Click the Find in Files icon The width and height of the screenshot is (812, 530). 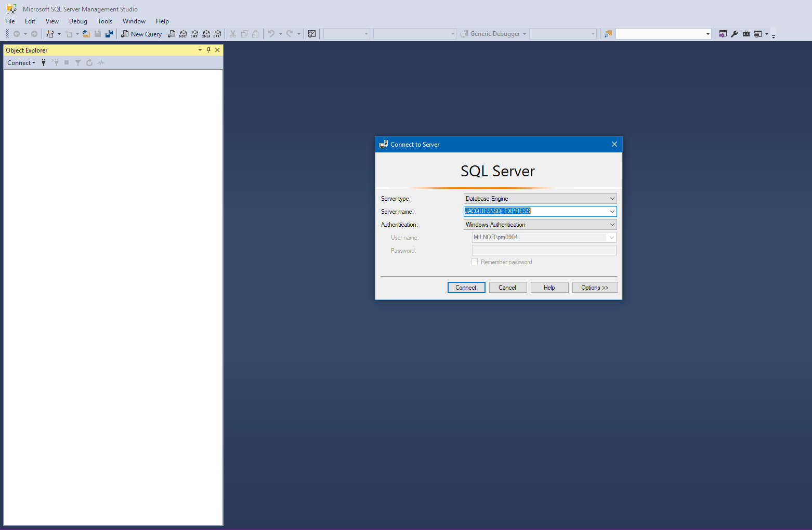coord(608,34)
